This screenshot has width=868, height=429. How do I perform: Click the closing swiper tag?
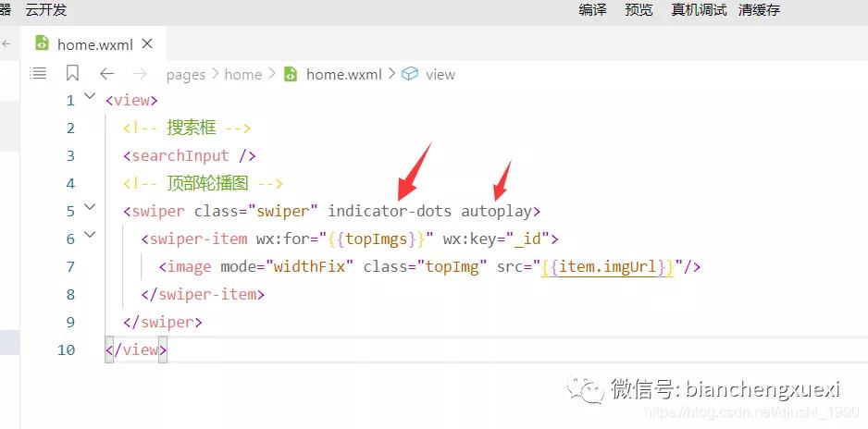[x=163, y=322]
